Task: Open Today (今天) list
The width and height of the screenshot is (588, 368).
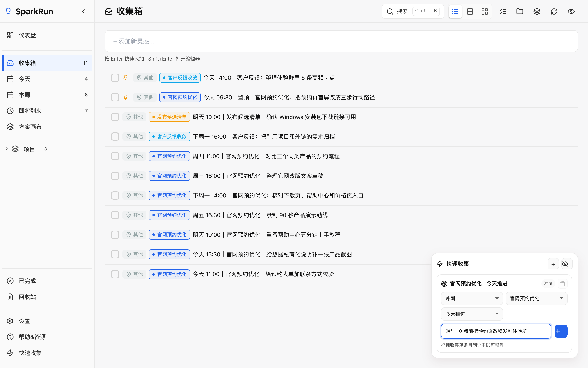Action: click(47, 79)
